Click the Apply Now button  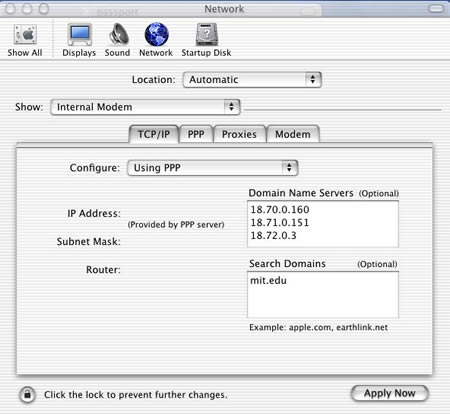point(390,393)
